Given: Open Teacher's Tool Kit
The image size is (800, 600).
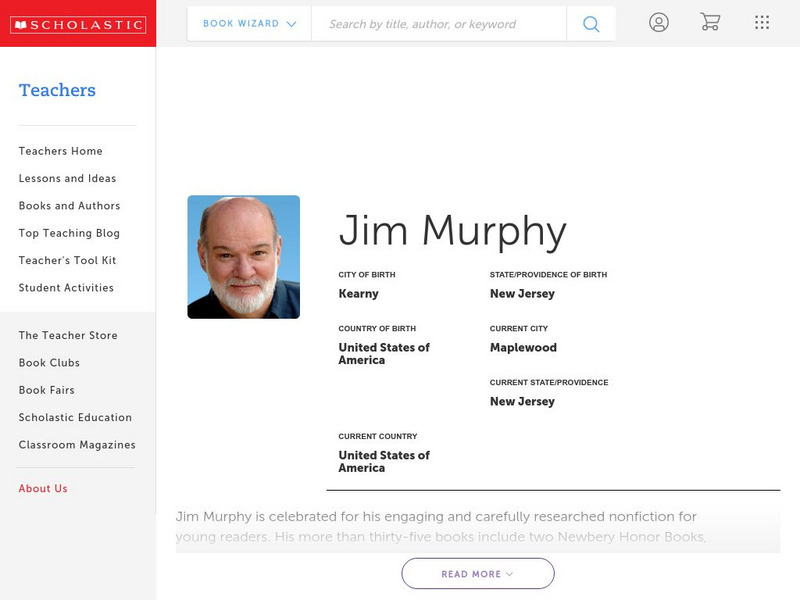Looking at the screenshot, I should [68, 260].
